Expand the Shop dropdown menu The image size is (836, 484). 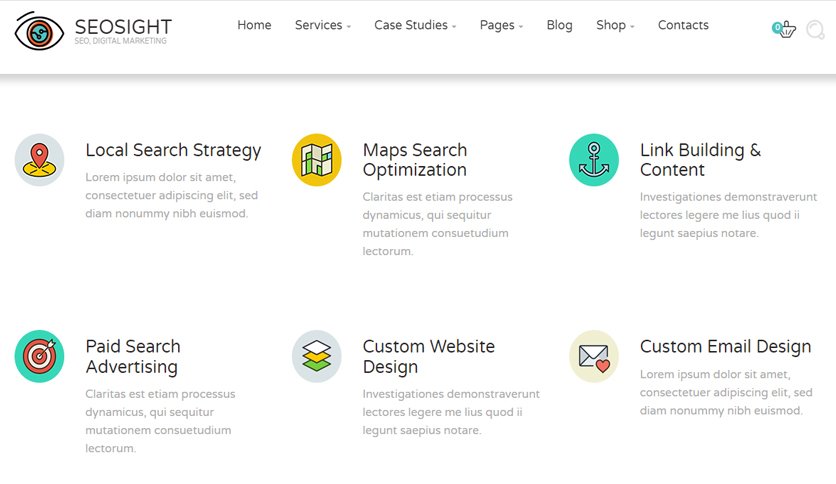pyautogui.click(x=615, y=25)
